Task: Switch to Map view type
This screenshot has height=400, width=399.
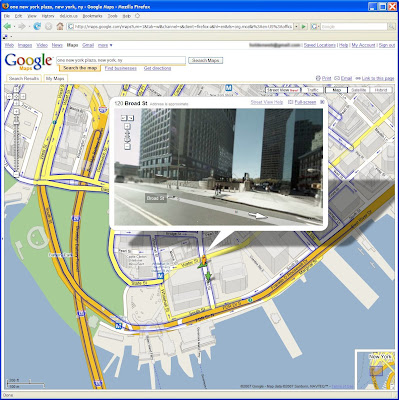Action: (x=336, y=90)
